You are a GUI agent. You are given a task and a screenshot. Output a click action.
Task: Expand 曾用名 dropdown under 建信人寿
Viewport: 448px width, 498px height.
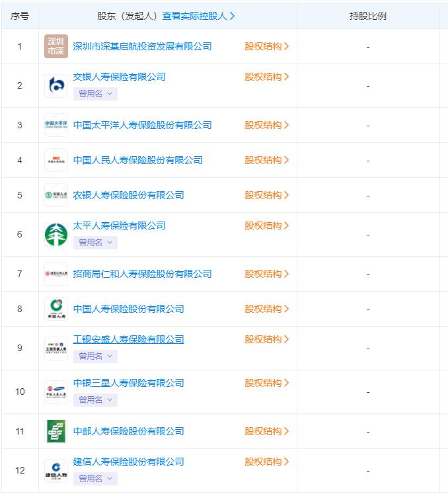point(95,479)
